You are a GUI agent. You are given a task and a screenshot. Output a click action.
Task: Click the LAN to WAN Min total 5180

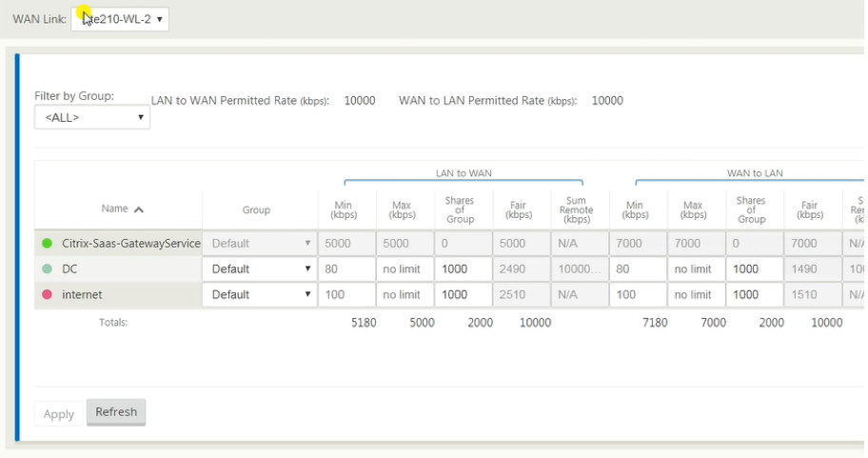[x=364, y=323]
